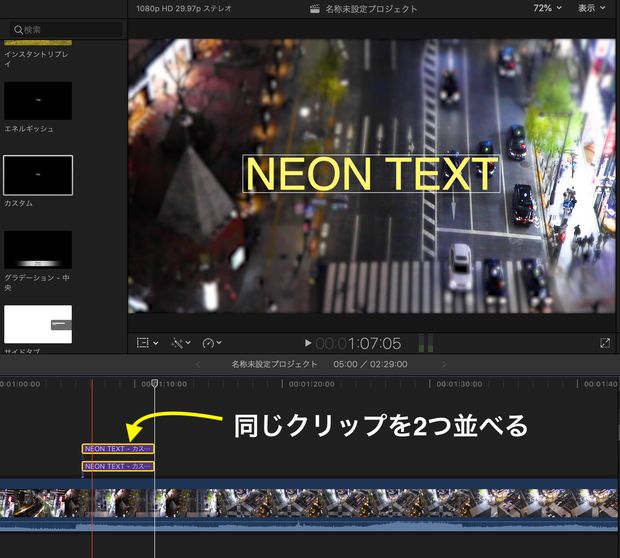Click the search magnifier icon
The height and width of the screenshot is (558, 620).
pyautogui.click(x=18, y=30)
